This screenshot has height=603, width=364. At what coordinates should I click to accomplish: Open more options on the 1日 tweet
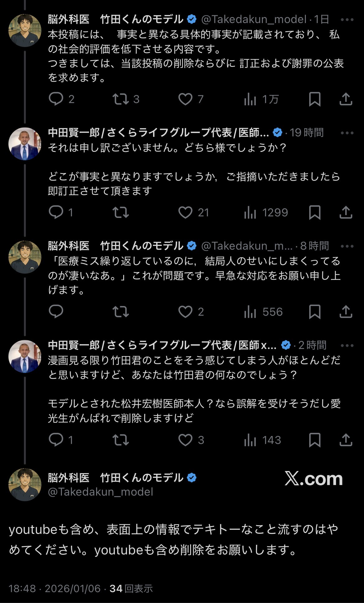click(347, 20)
